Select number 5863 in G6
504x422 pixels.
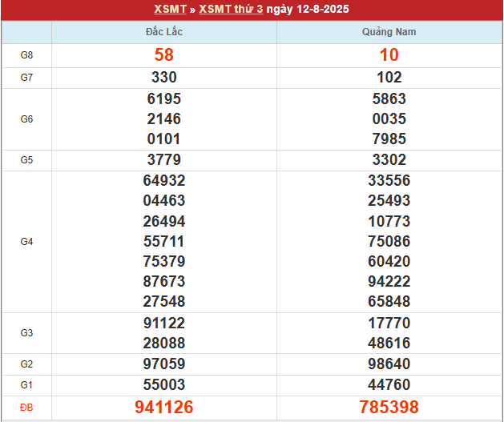[x=389, y=98]
